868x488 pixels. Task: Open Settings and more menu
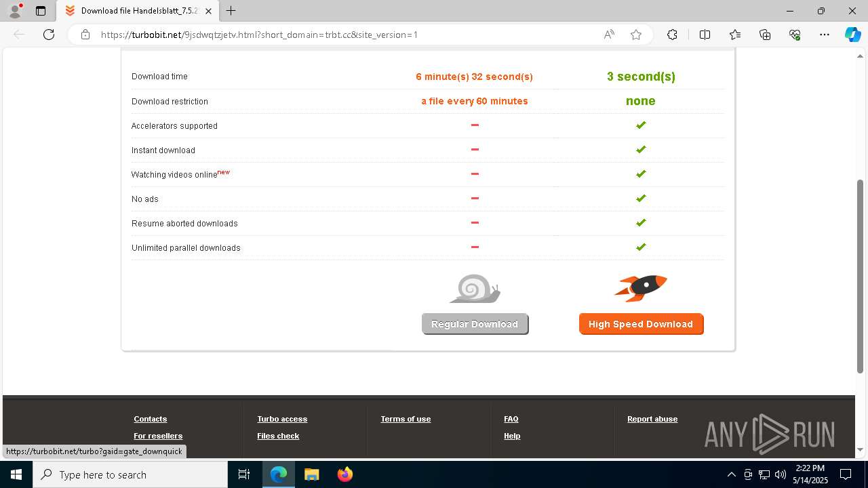(825, 35)
